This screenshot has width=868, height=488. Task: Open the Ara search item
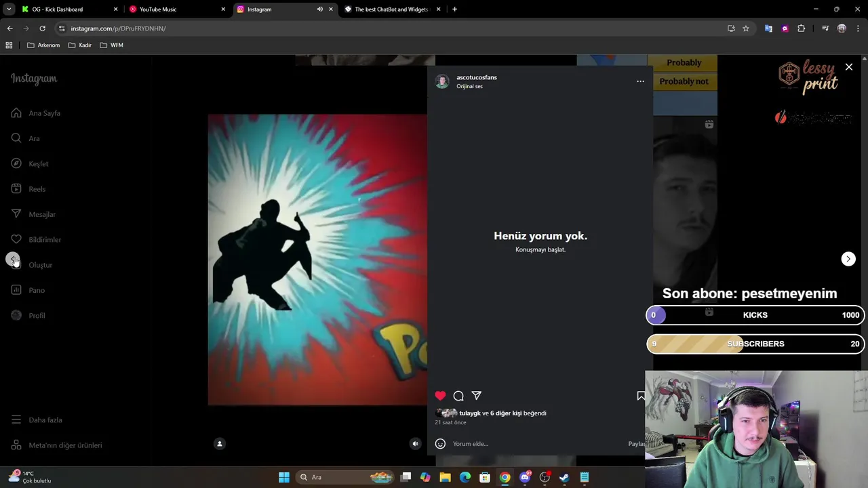[26, 138]
